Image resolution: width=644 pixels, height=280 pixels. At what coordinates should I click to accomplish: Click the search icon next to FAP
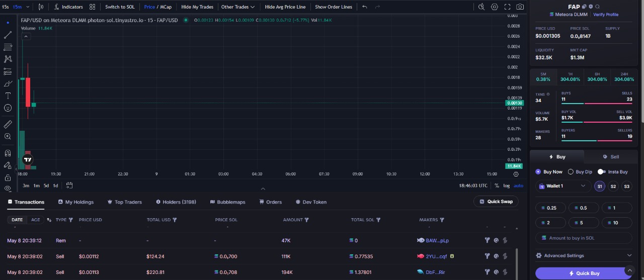[x=597, y=7]
